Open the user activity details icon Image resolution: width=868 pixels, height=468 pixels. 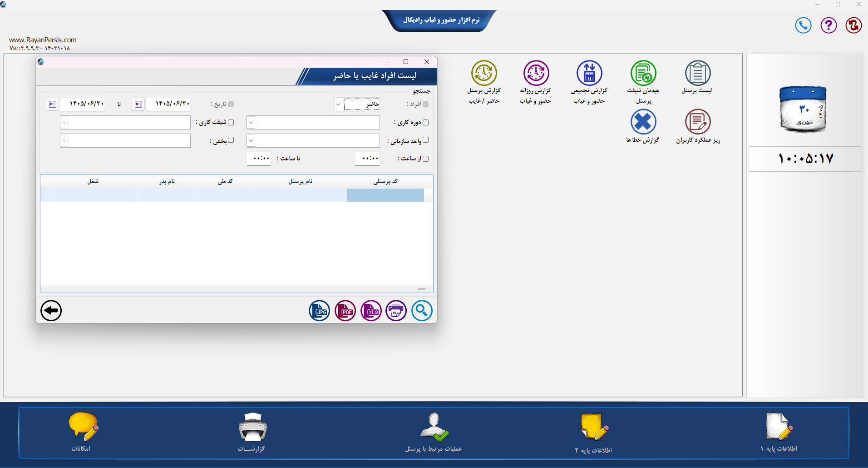[698, 122]
